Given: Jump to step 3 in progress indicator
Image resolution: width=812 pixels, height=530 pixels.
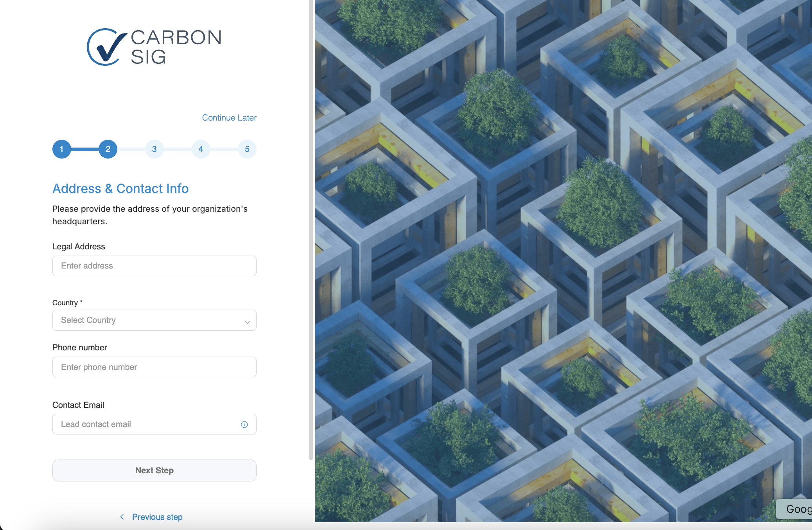Looking at the screenshot, I should coord(154,149).
